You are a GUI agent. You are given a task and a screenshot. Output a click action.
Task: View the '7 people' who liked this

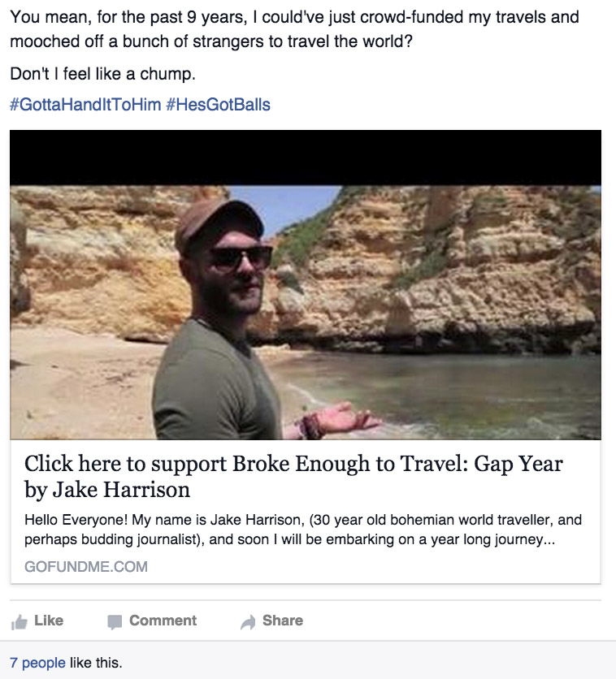tap(37, 663)
